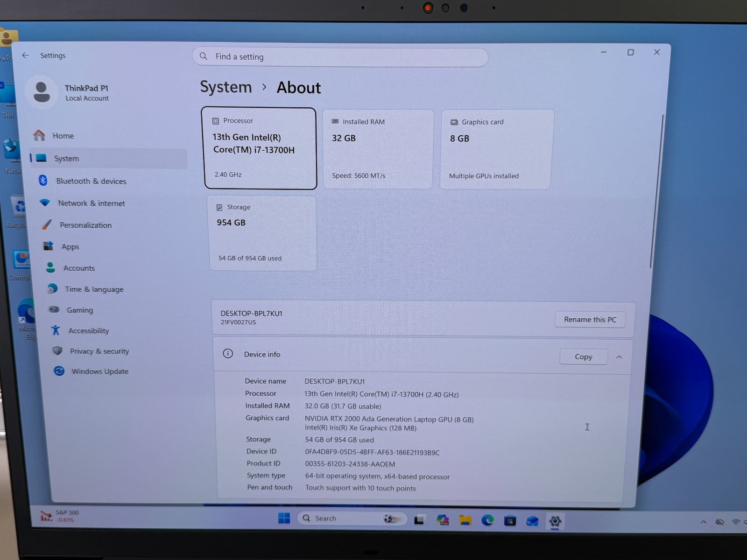Select System in the sidebar

108,158
